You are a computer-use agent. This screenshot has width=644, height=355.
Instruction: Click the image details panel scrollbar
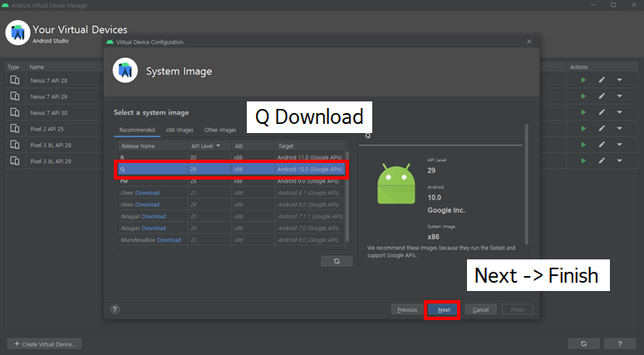pos(527,184)
